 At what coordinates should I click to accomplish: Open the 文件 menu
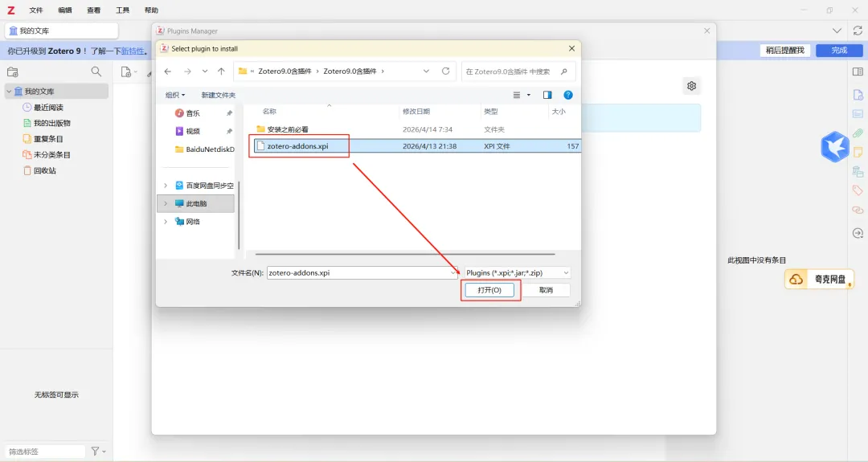[x=36, y=10]
